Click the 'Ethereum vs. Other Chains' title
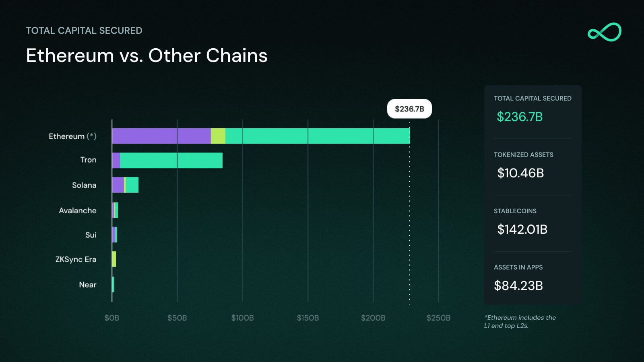Screen dimensions: 644x362 [147, 56]
